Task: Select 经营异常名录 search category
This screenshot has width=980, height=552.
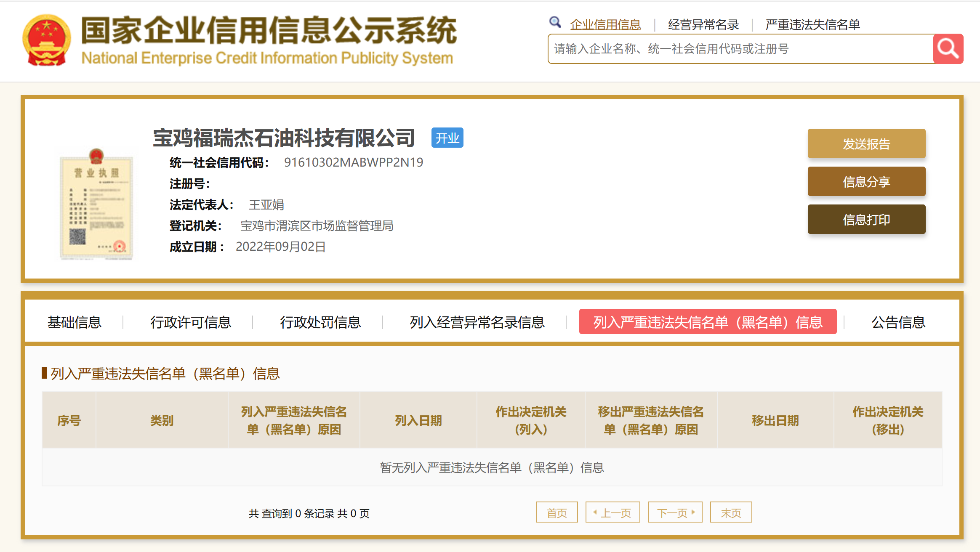Action: [x=703, y=25]
